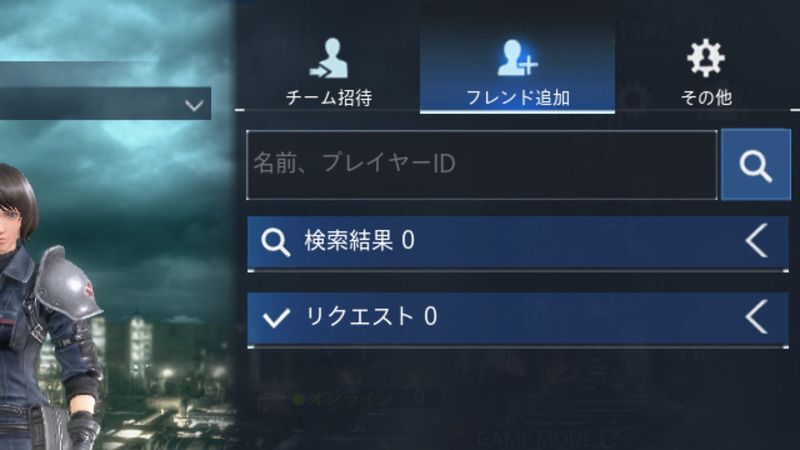Click the add friend person-plus icon
The height and width of the screenshot is (450, 800).
(x=517, y=58)
